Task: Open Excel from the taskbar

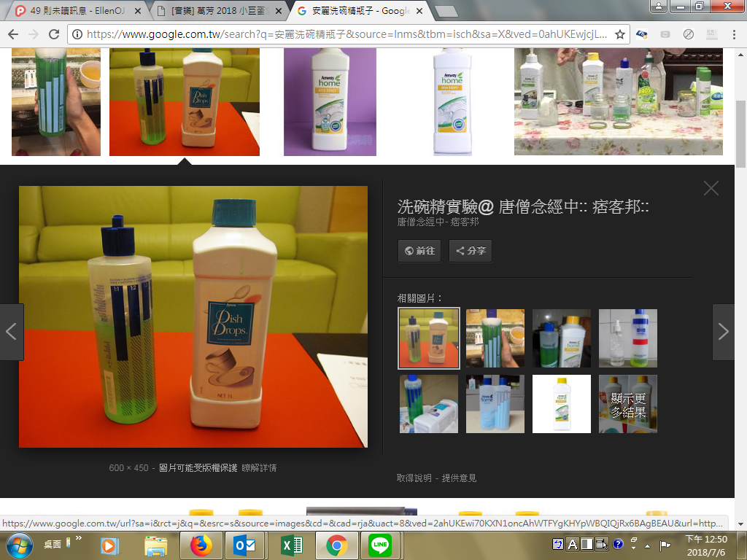Action: 292,545
